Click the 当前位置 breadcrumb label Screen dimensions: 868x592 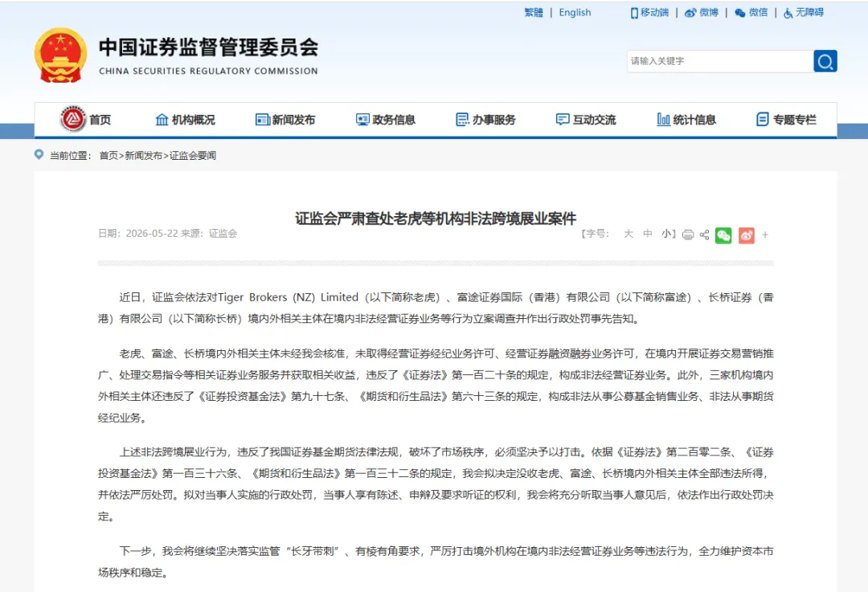click(70, 156)
